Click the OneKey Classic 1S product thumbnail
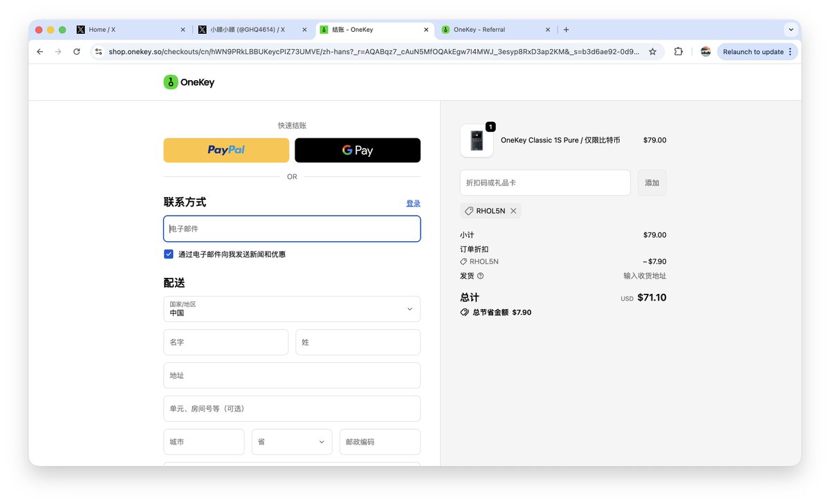Image resolution: width=830 pixels, height=504 pixels. [x=477, y=140]
